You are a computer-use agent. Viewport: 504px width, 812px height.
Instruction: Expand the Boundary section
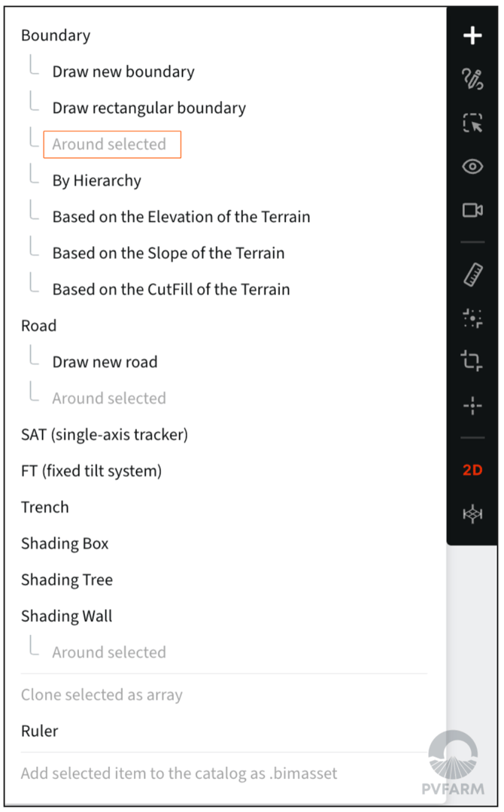(56, 35)
